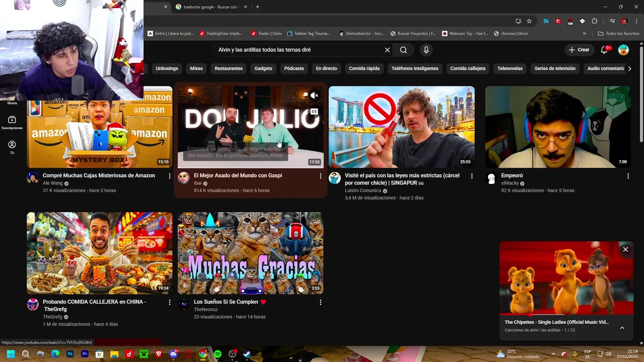This screenshot has height=362, width=644.
Task: Select the Teléfonos inteligentes filter chip
Action: pos(415,68)
